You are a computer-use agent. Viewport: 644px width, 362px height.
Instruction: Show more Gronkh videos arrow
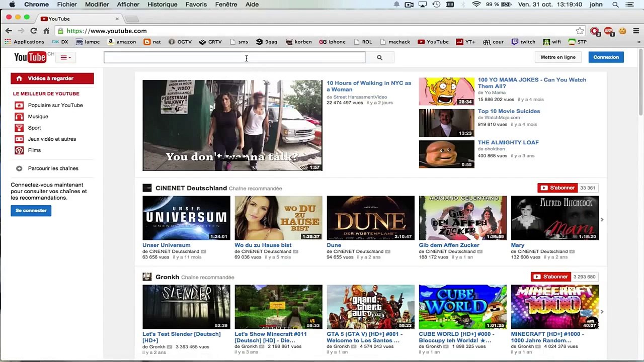coord(602,312)
